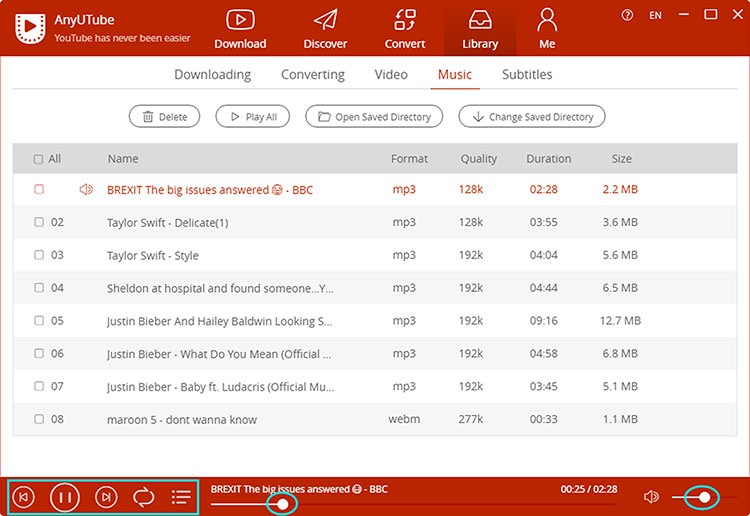Switch to the Subtitles tab
The height and width of the screenshot is (516, 750).
coord(527,75)
